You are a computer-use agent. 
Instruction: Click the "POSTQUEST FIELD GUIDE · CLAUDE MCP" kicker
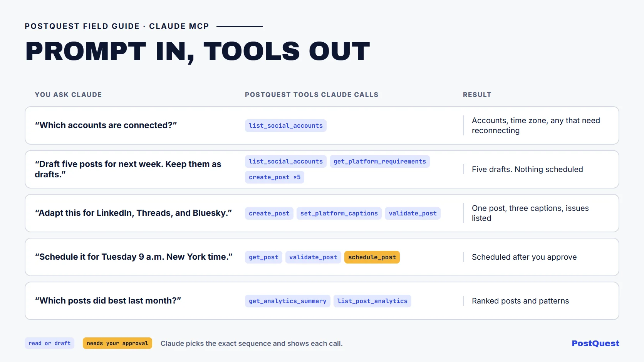pyautogui.click(x=117, y=26)
